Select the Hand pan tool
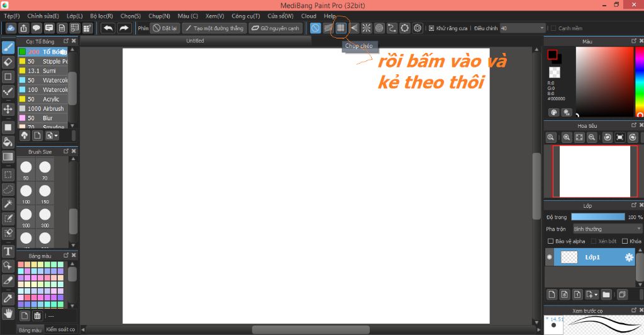The width and height of the screenshot is (644, 335). click(x=8, y=314)
